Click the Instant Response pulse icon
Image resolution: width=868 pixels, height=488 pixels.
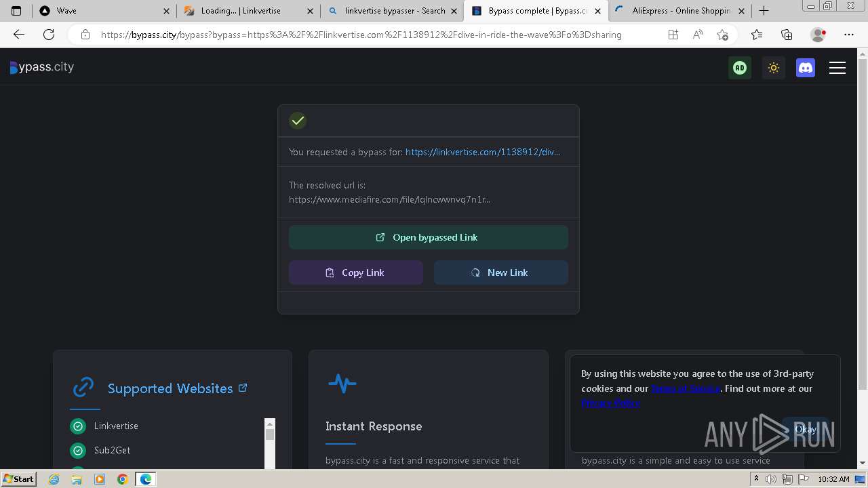click(x=342, y=384)
